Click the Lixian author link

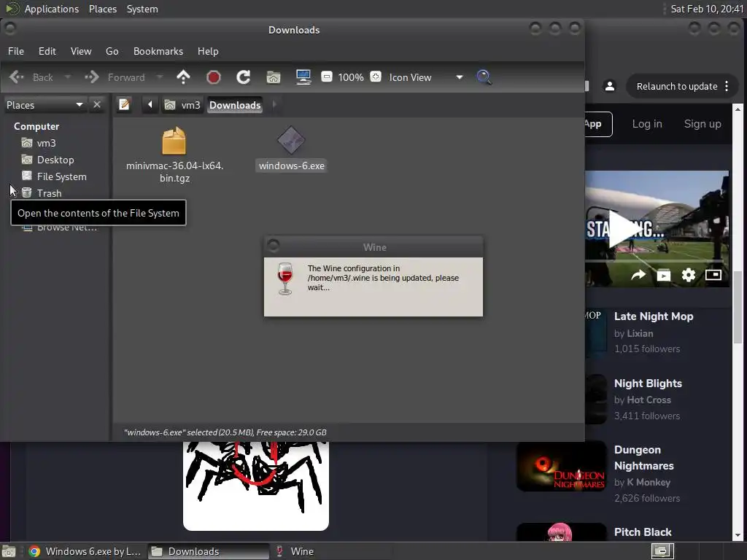(x=640, y=333)
